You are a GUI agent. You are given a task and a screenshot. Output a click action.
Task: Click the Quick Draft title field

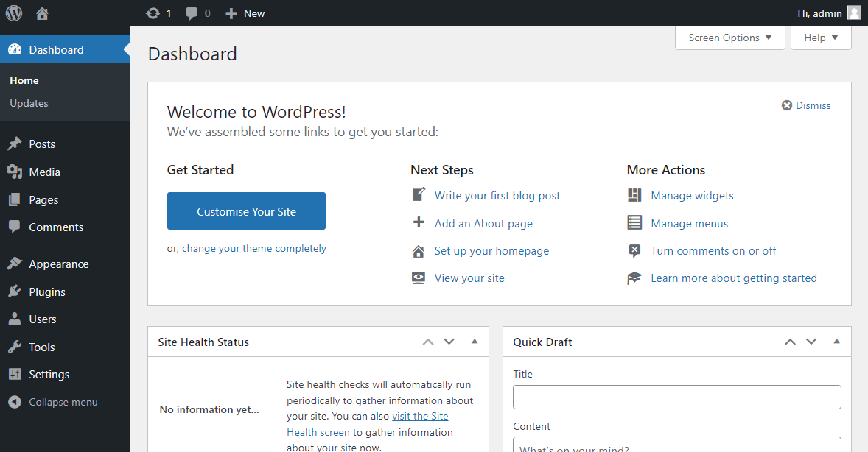click(x=676, y=397)
